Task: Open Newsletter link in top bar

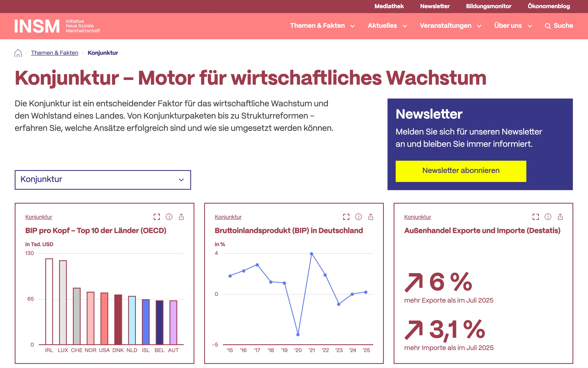Action: pyautogui.click(x=435, y=6)
